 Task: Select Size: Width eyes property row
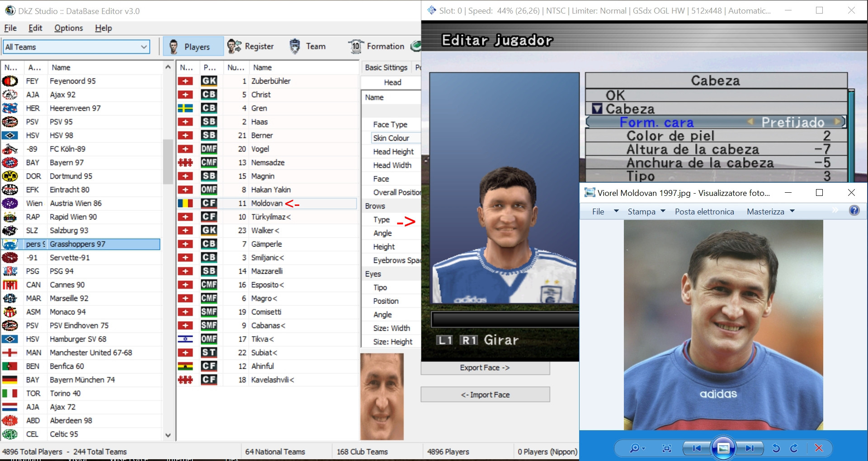click(x=392, y=328)
